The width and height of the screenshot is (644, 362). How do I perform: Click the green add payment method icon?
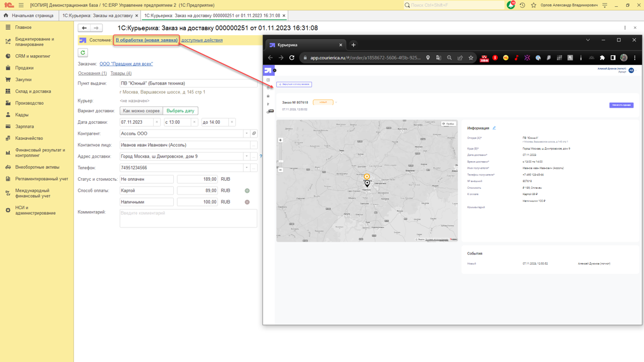(247, 190)
